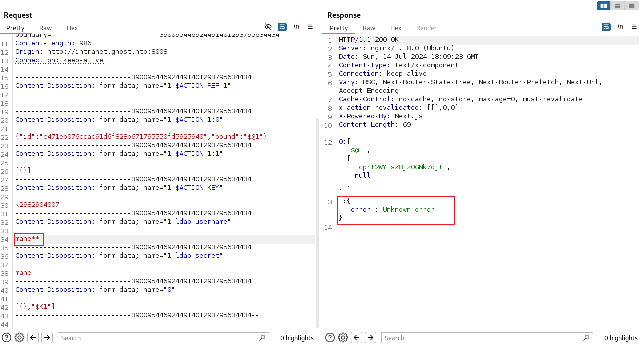
Task: Open Response search help icon
Action: (x=330, y=337)
